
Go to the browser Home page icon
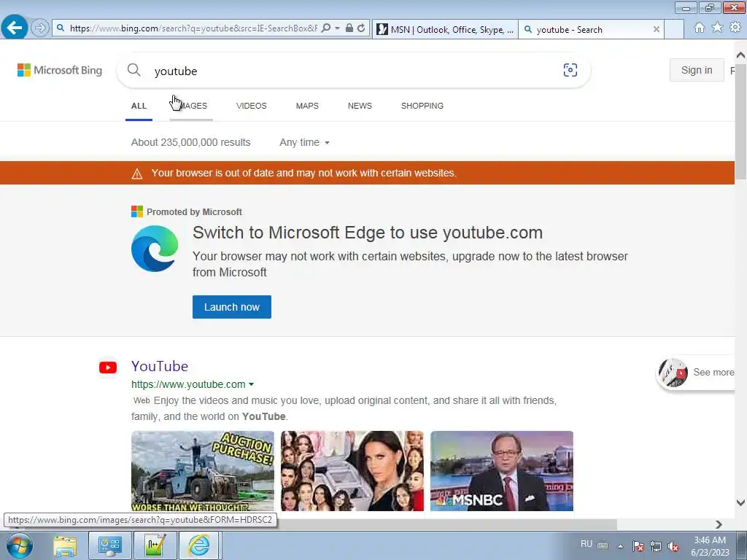click(x=700, y=28)
